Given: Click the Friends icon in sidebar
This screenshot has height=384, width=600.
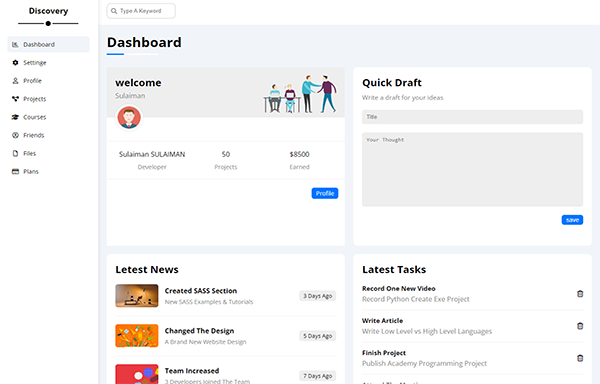Looking at the screenshot, I should [15, 135].
